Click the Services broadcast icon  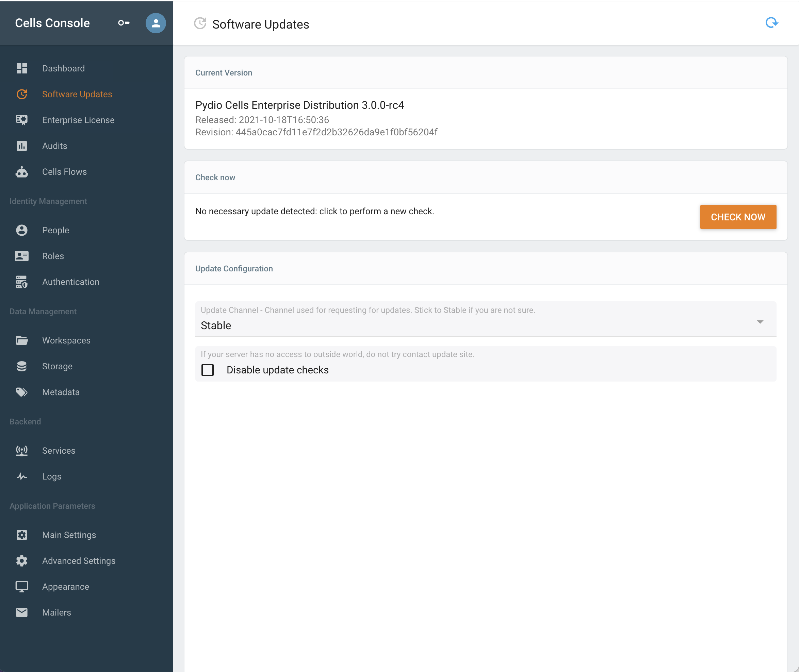22,451
